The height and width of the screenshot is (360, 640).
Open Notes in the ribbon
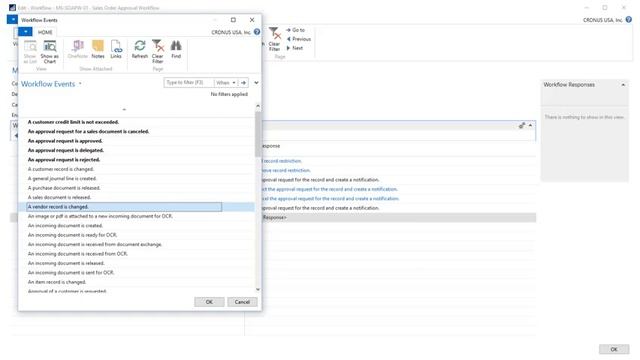[x=98, y=49]
